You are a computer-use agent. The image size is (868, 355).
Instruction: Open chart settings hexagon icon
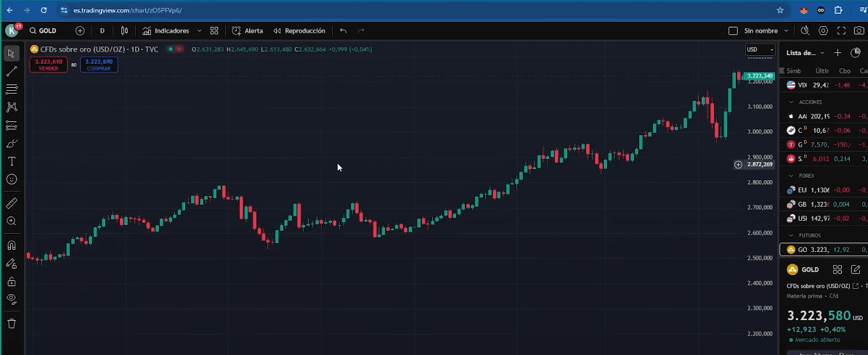pos(823,31)
